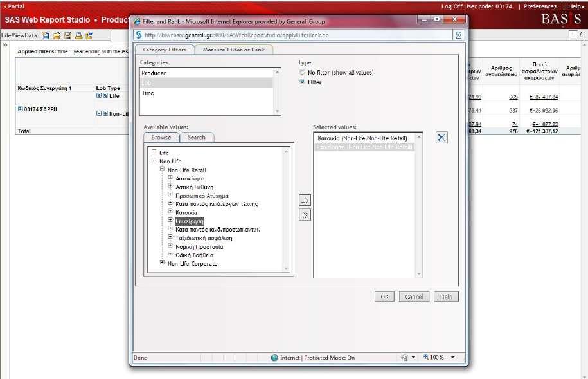Screen dimensions: 588x379
Task: Collapse the Non-Life Retail tree node
Action: [162, 169]
